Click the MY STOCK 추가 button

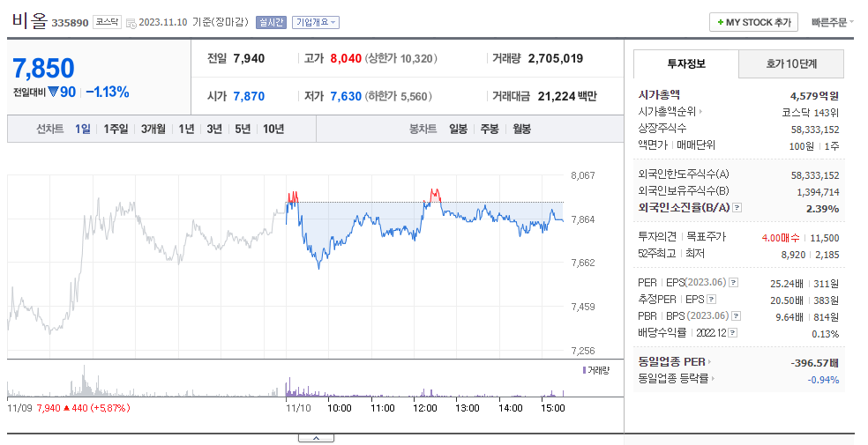tap(753, 23)
